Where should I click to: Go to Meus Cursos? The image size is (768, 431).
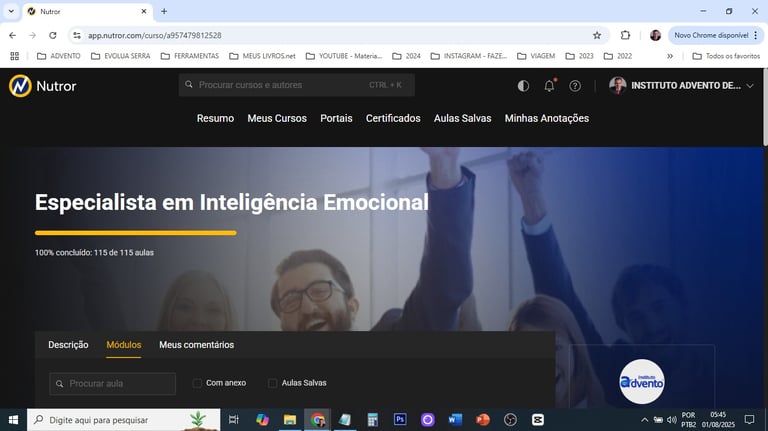(277, 118)
